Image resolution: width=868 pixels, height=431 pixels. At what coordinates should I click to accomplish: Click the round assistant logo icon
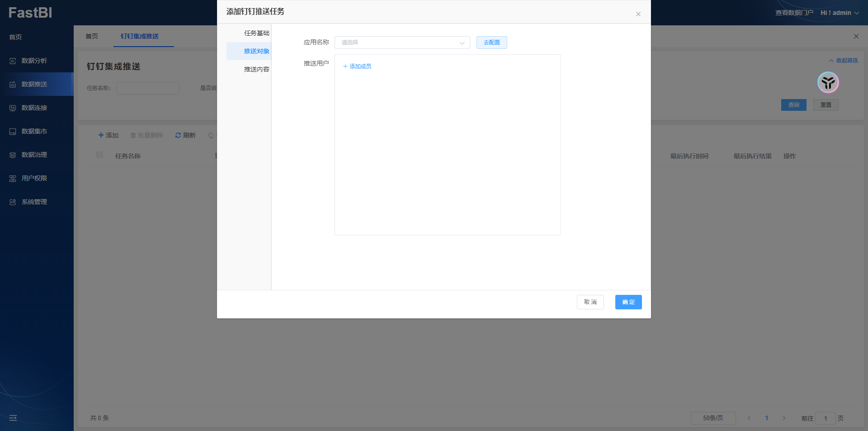tap(828, 82)
